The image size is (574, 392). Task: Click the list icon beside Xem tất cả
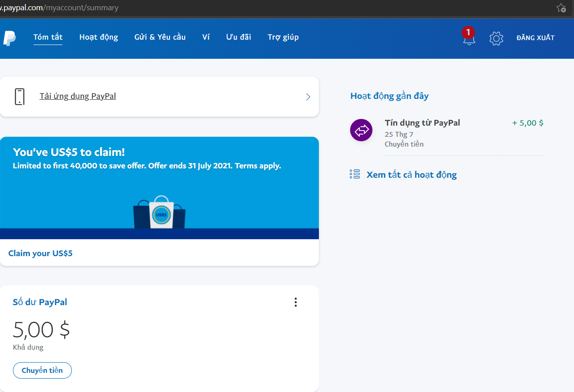(355, 174)
